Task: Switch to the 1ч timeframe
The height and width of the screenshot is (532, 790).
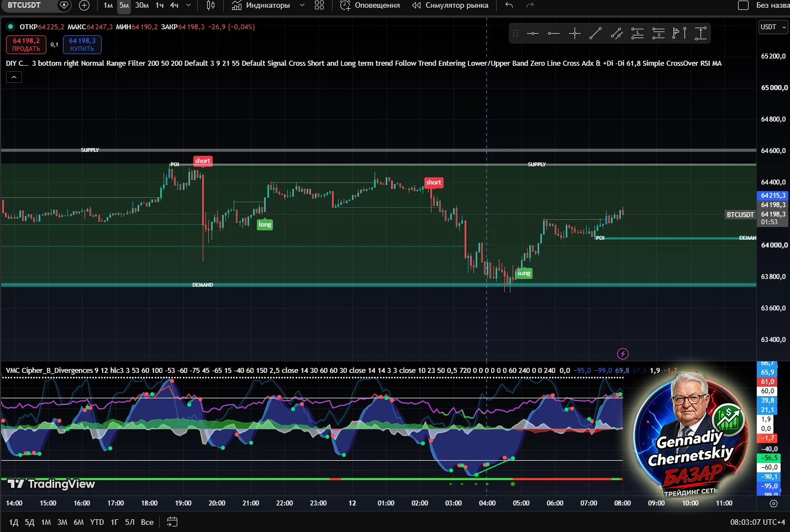Action: tap(160, 6)
